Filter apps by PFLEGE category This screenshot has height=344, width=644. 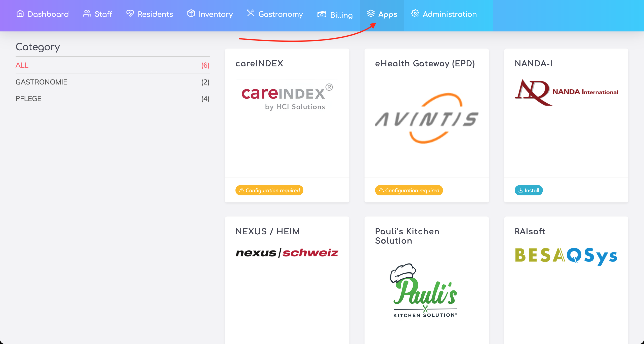[28, 99]
